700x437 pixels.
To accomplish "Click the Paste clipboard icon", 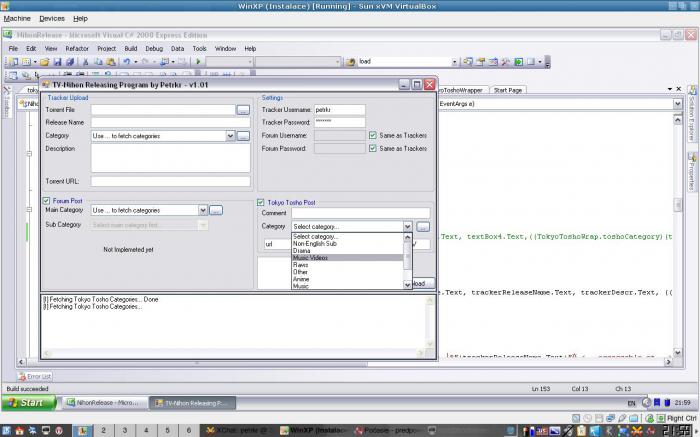I will [x=111, y=62].
